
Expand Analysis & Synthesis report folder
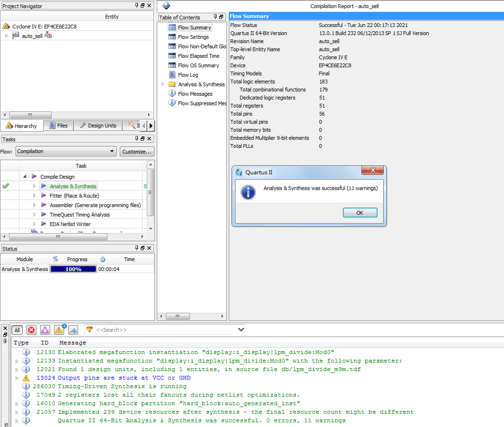(x=163, y=84)
